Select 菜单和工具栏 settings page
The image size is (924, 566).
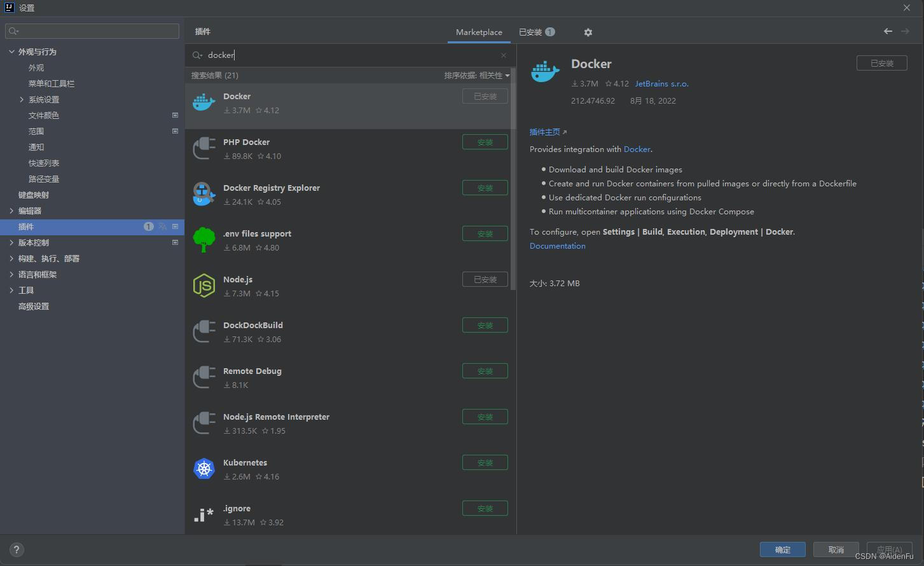[52, 83]
